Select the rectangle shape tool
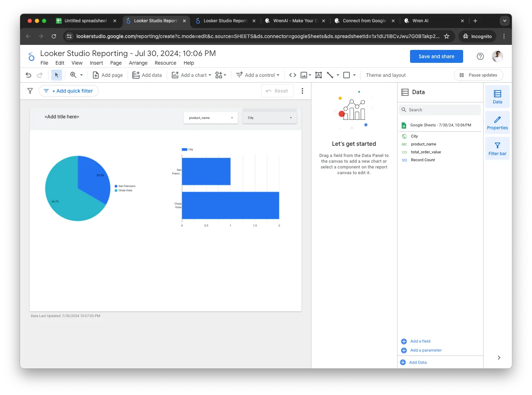The height and width of the screenshot is (395, 532). [347, 75]
